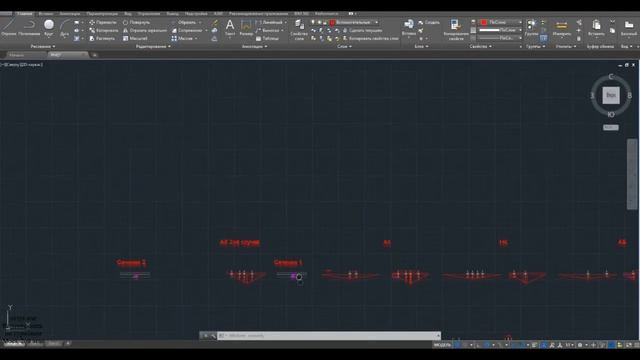Click the С (north) compass label
The image size is (640, 360).
[611, 76]
